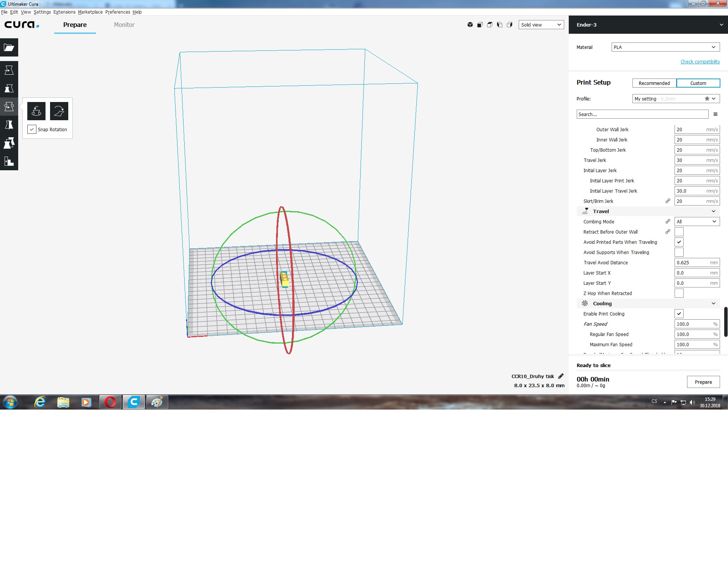Image resolution: width=728 pixels, height=584 pixels.
Task: Open the Solid view mode dropdown
Action: pyautogui.click(x=541, y=25)
